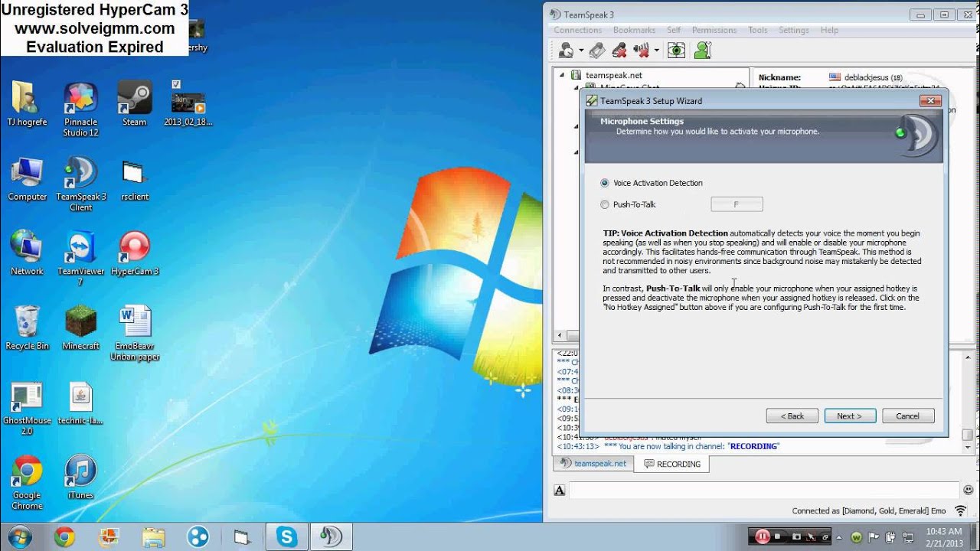Click the EmoBeavr Urban paper Word document

tap(136, 334)
